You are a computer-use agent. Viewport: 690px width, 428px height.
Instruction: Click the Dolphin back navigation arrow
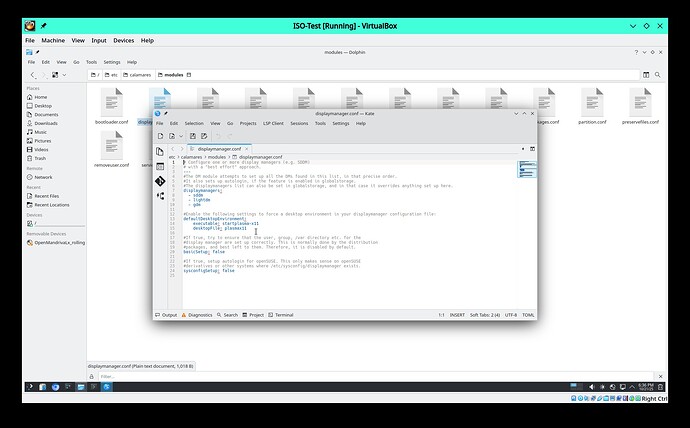[32, 74]
